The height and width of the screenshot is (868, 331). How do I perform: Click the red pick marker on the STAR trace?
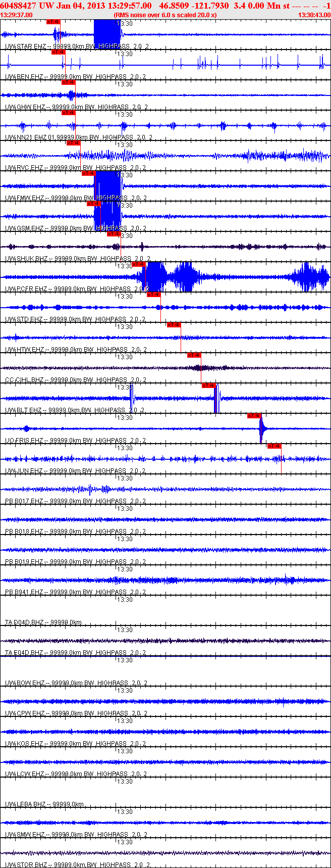[x=53, y=22]
